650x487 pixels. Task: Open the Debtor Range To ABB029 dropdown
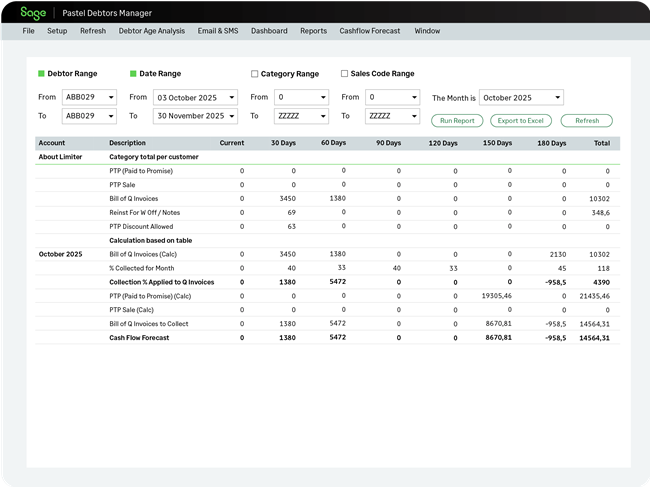pos(89,116)
